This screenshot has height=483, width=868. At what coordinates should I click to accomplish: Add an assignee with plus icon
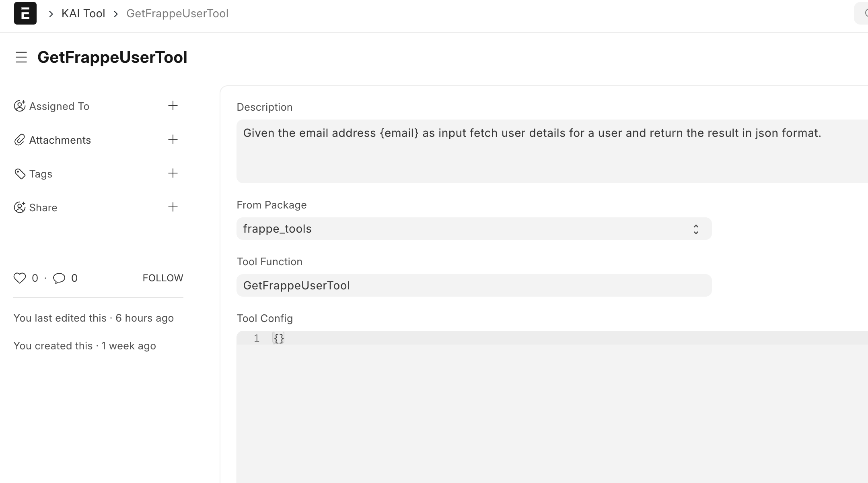(173, 106)
